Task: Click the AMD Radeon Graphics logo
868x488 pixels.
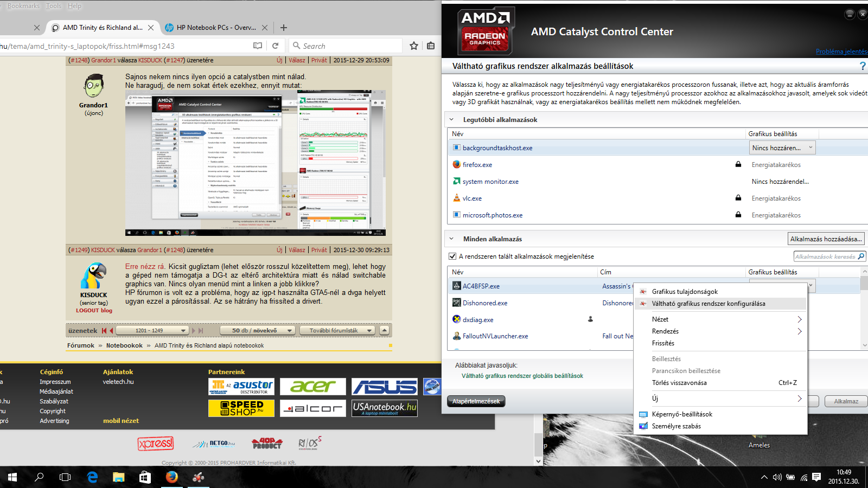Action: point(485,31)
